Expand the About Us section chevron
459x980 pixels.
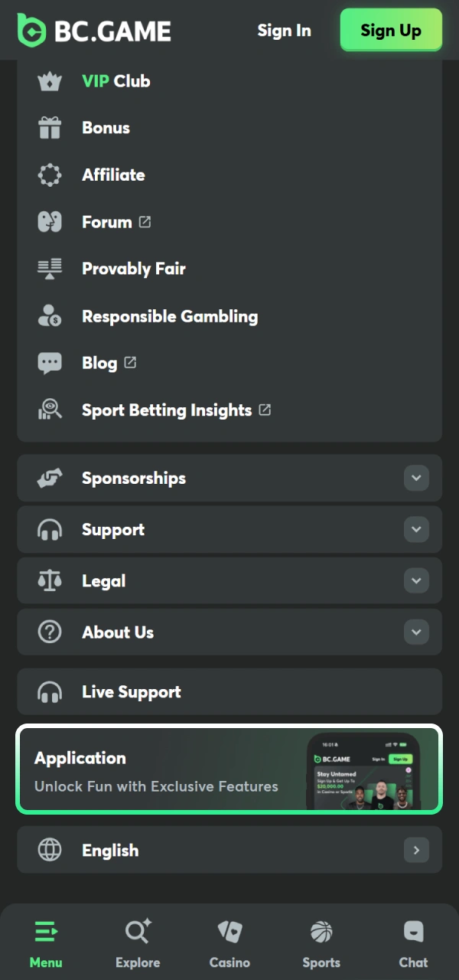[416, 632]
